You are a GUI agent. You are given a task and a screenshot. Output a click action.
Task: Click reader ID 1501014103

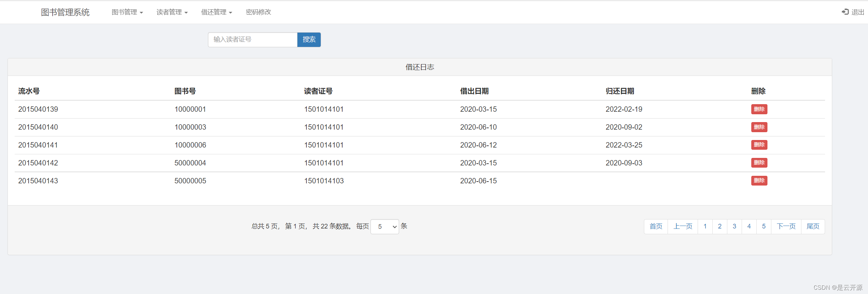(324, 181)
